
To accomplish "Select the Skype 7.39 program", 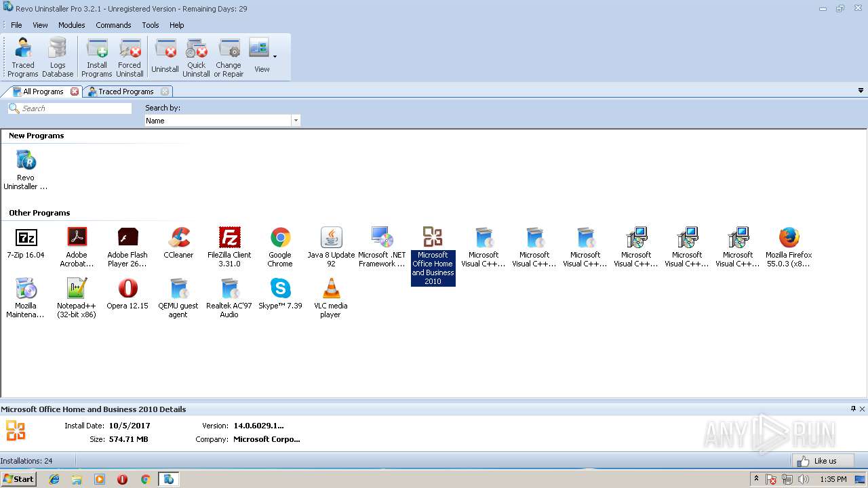I will click(280, 294).
